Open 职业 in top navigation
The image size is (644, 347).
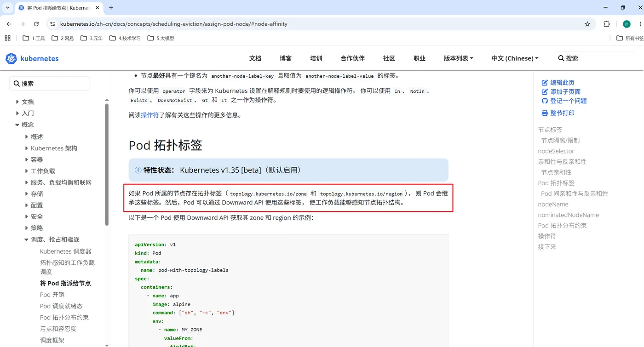(420, 58)
